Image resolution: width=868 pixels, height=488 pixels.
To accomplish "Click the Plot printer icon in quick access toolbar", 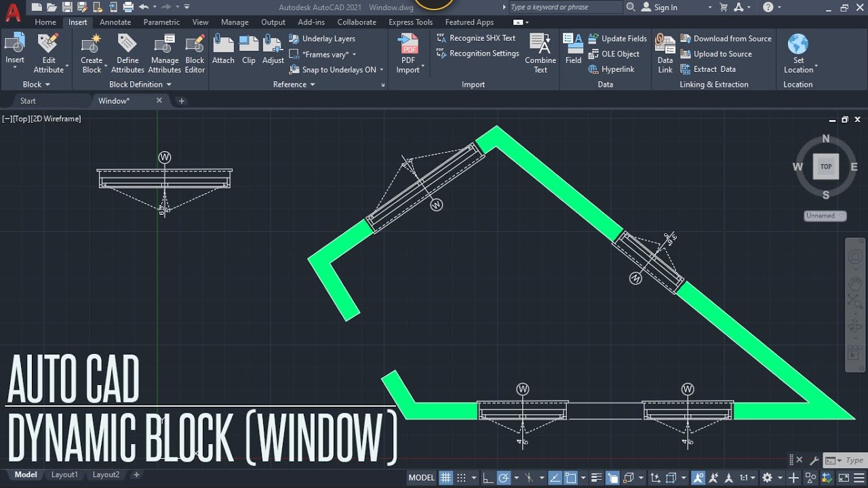I will (127, 7).
